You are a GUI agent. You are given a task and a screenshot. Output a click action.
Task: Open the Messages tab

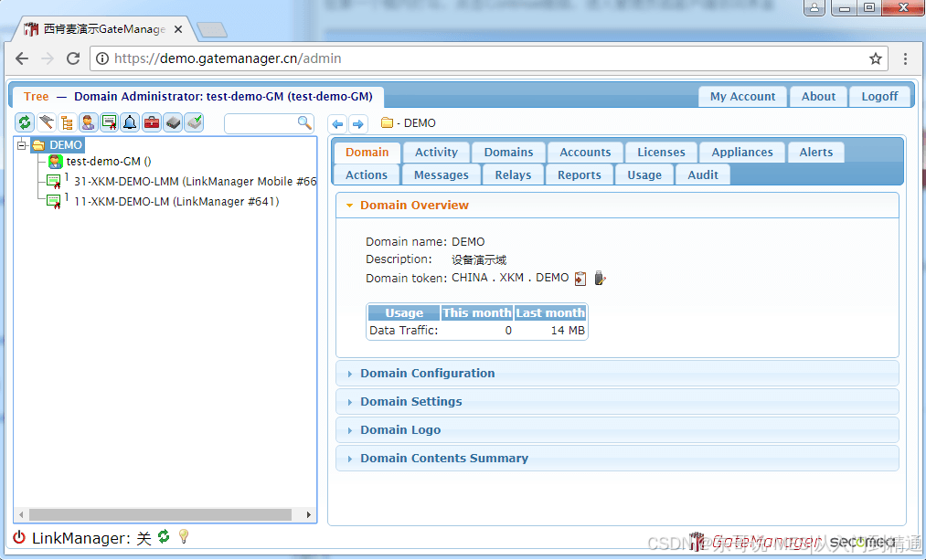(442, 175)
